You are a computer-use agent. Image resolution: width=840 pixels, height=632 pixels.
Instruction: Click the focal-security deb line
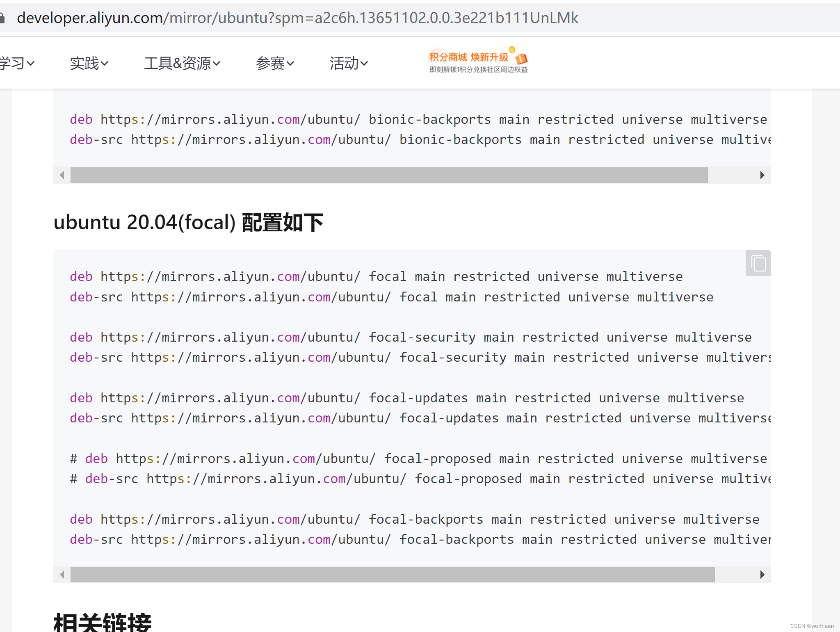[410, 337]
